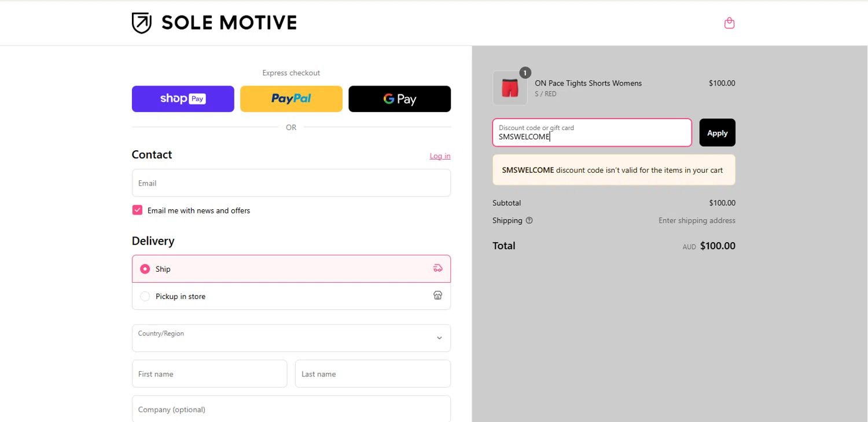Select the Ship delivery option

[x=291, y=269]
